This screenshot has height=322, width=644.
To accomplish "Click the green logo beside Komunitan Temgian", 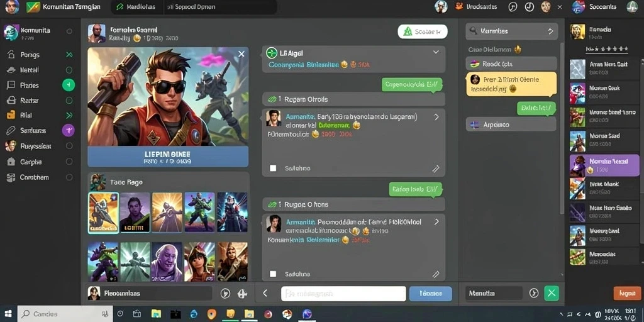I will click(x=33, y=7).
